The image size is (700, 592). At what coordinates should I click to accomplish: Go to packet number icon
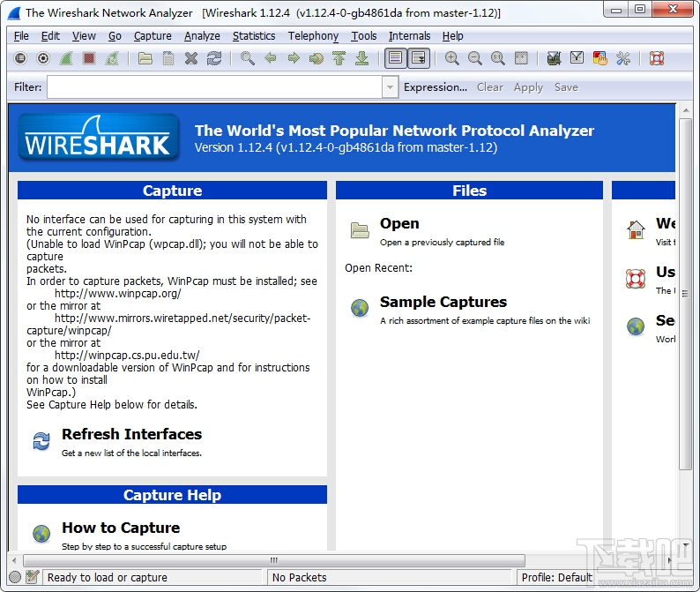316,58
